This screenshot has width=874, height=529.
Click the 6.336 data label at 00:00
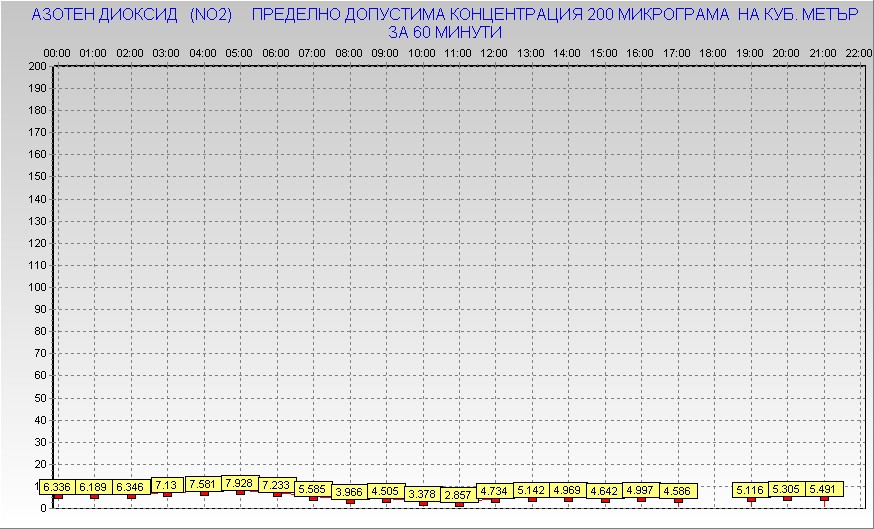57,487
